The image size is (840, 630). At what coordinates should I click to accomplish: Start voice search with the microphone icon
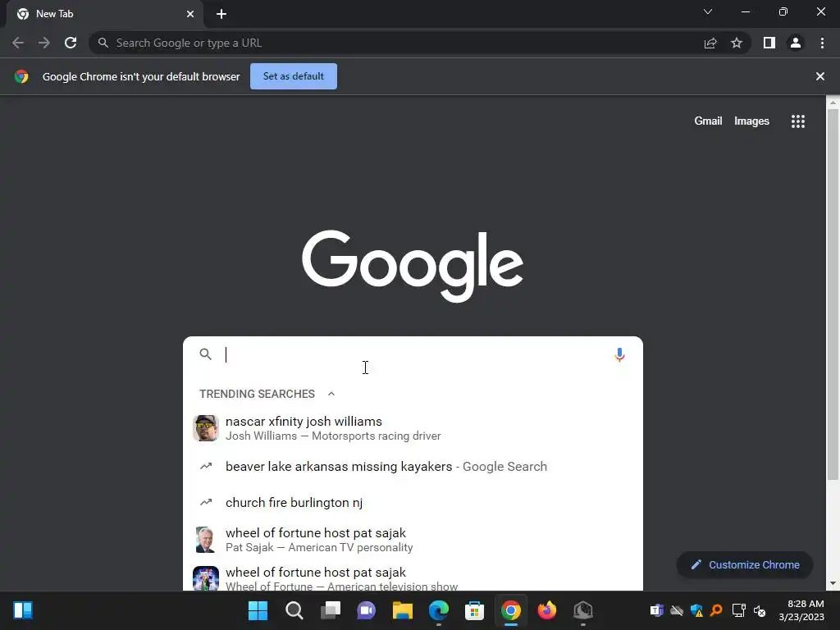tap(620, 354)
